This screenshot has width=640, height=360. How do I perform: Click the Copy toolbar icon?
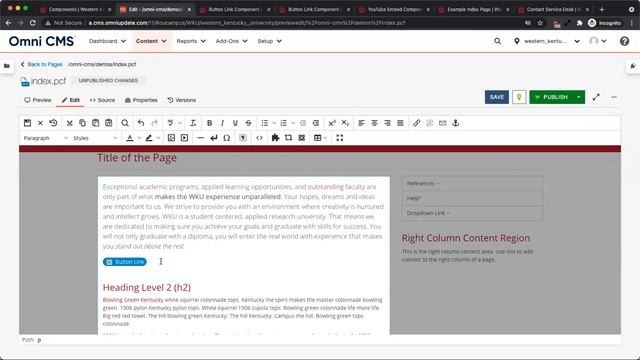[82, 123]
